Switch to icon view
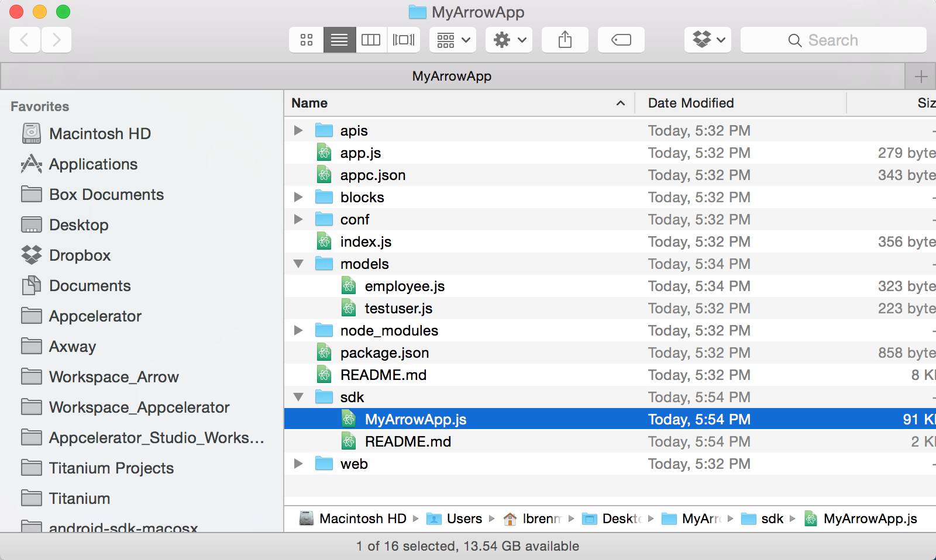Image resolution: width=936 pixels, height=560 pixels. pos(307,40)
